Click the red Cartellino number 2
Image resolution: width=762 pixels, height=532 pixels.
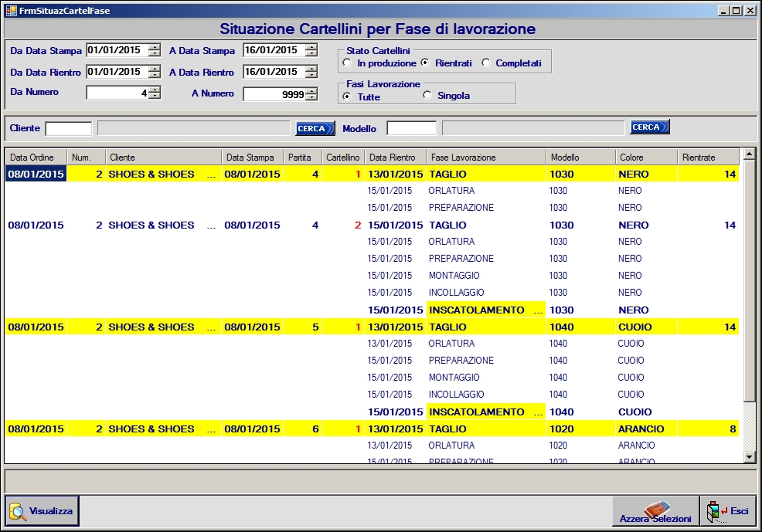pos(358,225)
